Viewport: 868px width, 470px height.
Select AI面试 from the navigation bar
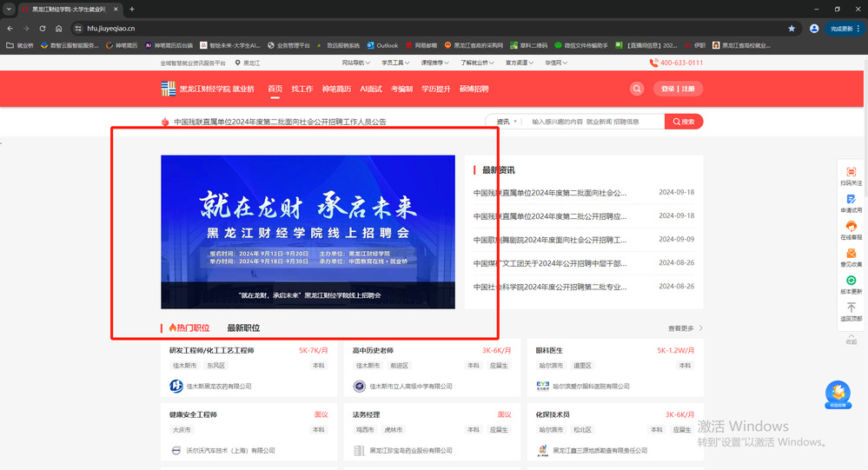371,89
